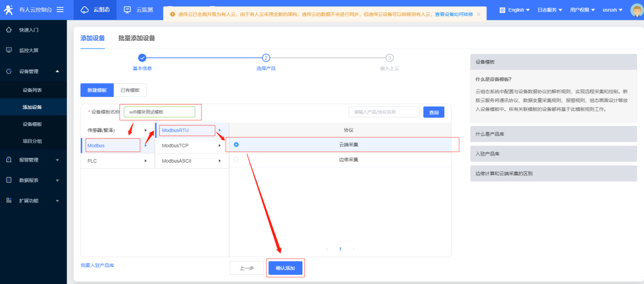Screen dimensions: 644x284
Task: Go to next page arrow in pagination
Action: click(353, 249)
